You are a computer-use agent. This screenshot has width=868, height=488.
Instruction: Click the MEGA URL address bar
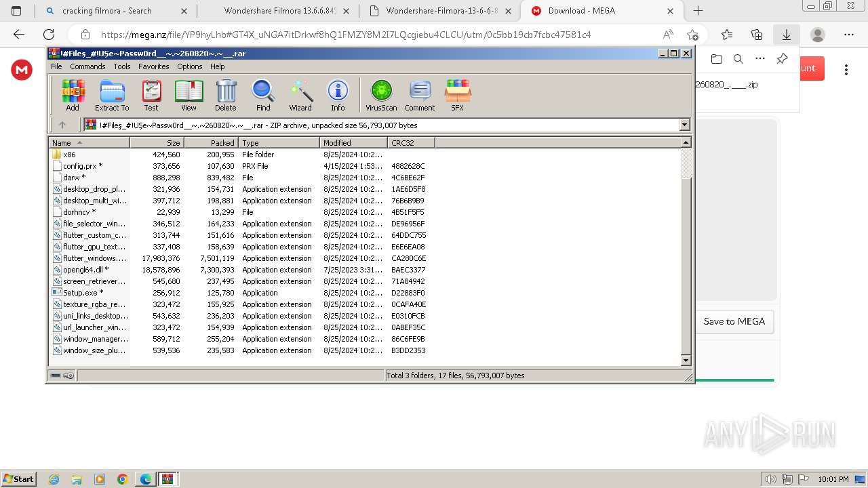click(346, 35)
